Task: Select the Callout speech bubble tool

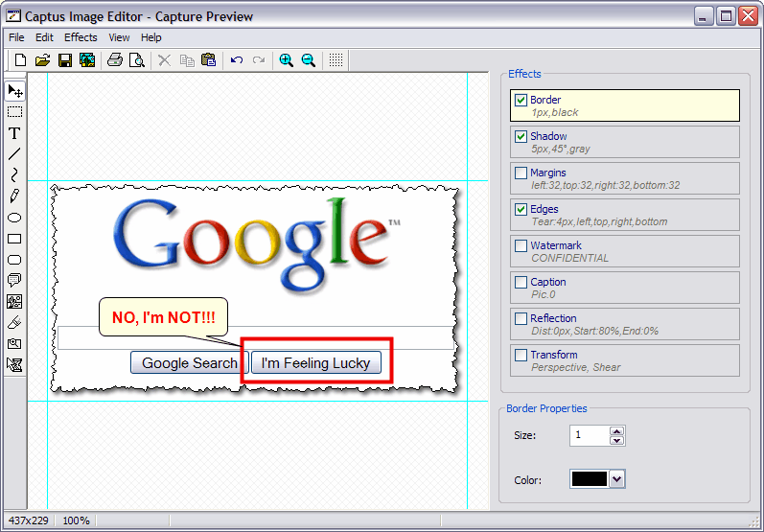Action: click(x=14, y=280)
